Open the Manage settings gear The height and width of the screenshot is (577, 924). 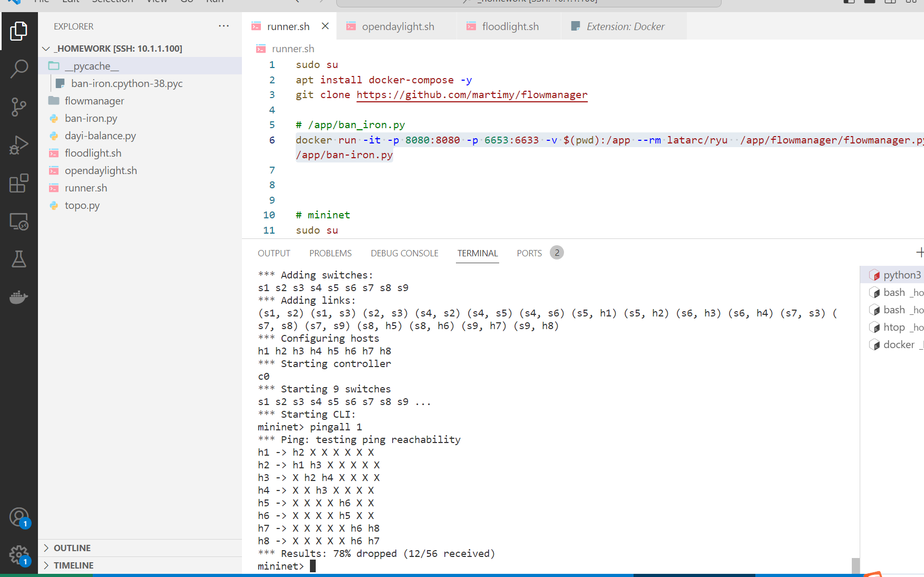tap(19, 555)
